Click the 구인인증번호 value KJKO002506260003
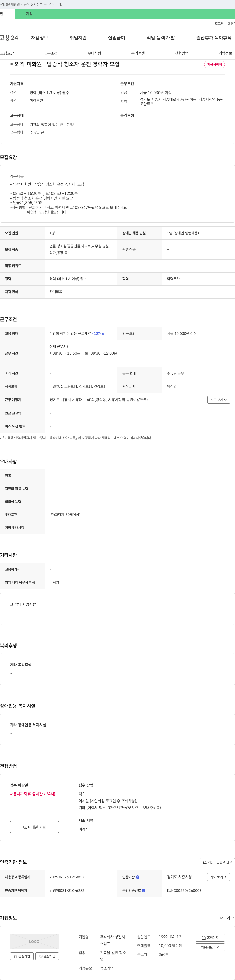The width and height of the screenshot is (235, 980). pos(184,891)
